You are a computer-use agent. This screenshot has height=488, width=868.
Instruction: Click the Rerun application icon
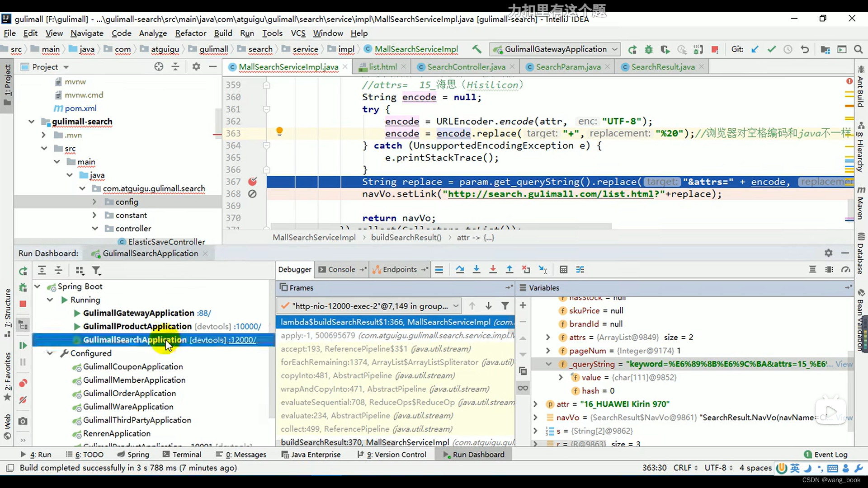pos(22,271)
